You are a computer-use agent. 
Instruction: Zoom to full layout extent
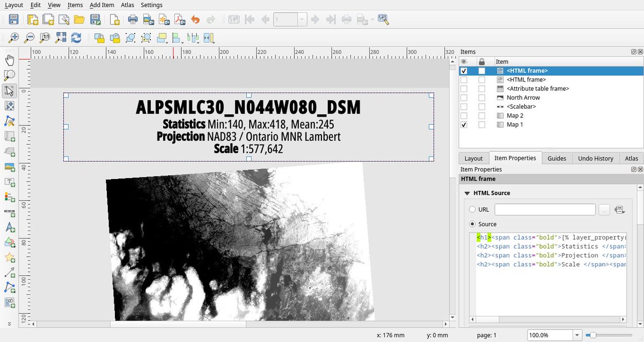click(61, 38)
